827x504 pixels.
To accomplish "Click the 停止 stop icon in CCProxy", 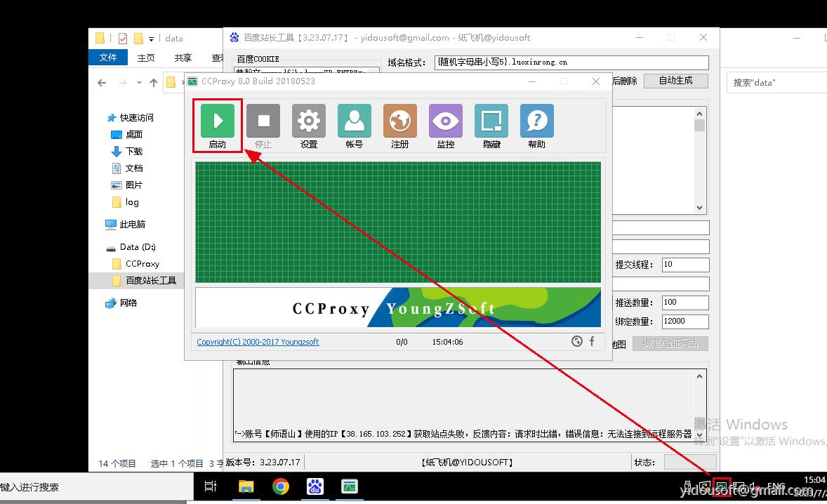I will (263, 126).
